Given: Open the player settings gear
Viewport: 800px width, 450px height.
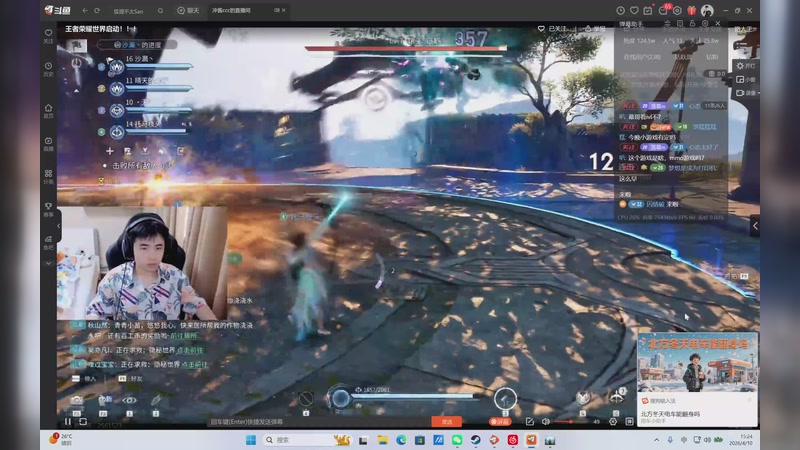Looking at the screenshot, I should [x=613, y=421].
